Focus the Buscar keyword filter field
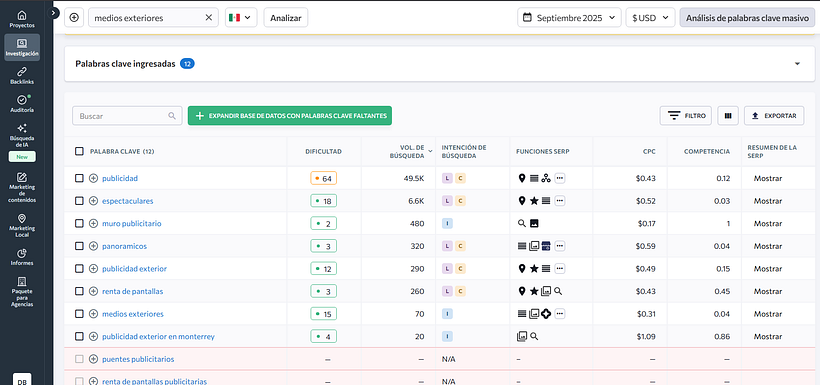This screenshot has height=385, width=820. click(x=127, y=116)
